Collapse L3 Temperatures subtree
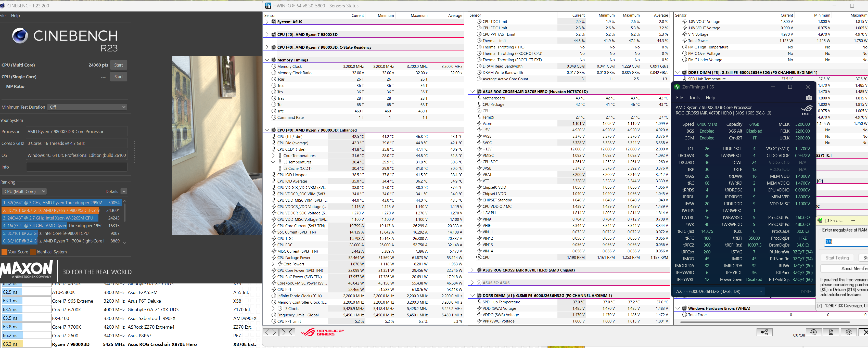The image size is (868, 348). pos(273,162)
